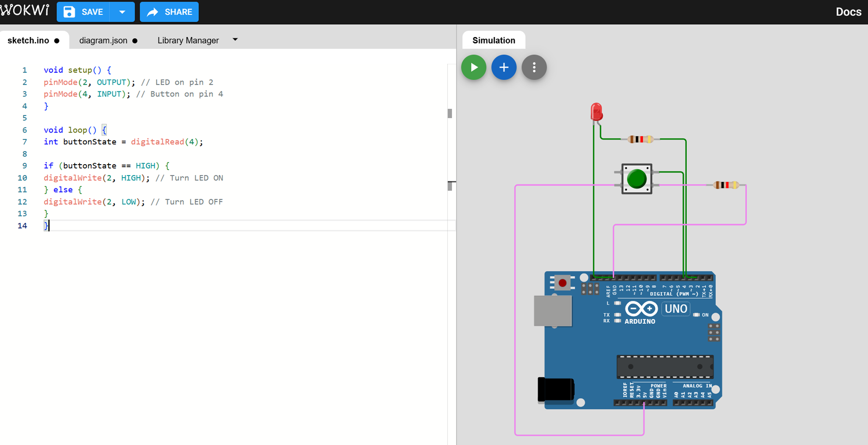The width and height of the screenshot is (868, 445).
Task: Open the Wokwi logo home link
Action: 25,11
